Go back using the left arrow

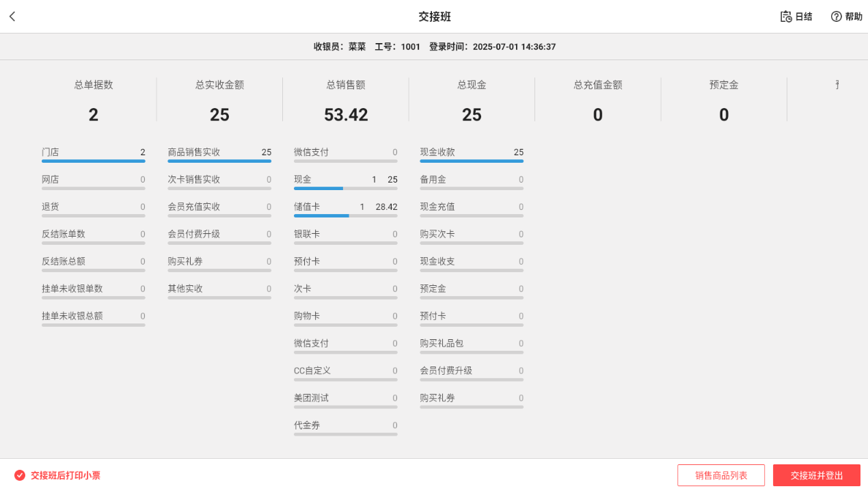[x=12, y=16]
